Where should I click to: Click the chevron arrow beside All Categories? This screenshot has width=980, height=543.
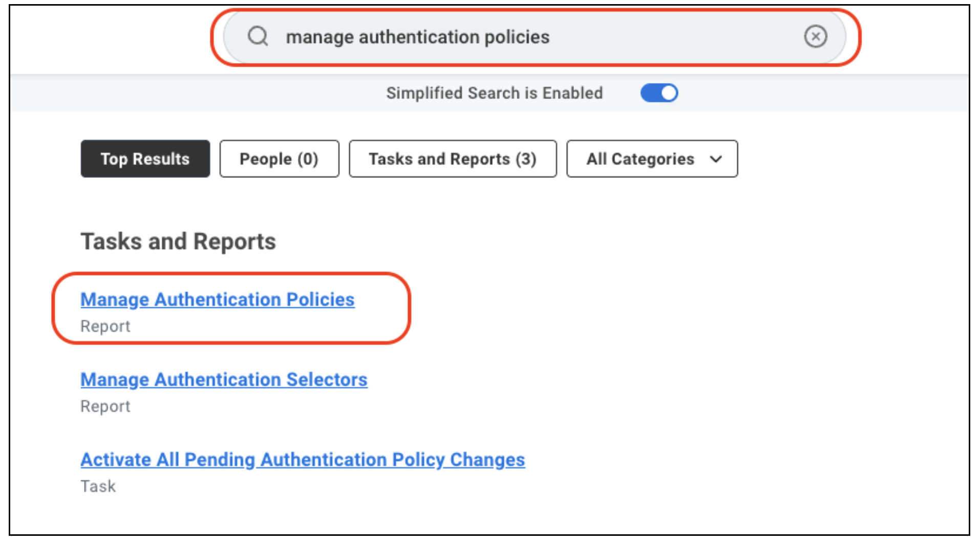tap(716, 159)
